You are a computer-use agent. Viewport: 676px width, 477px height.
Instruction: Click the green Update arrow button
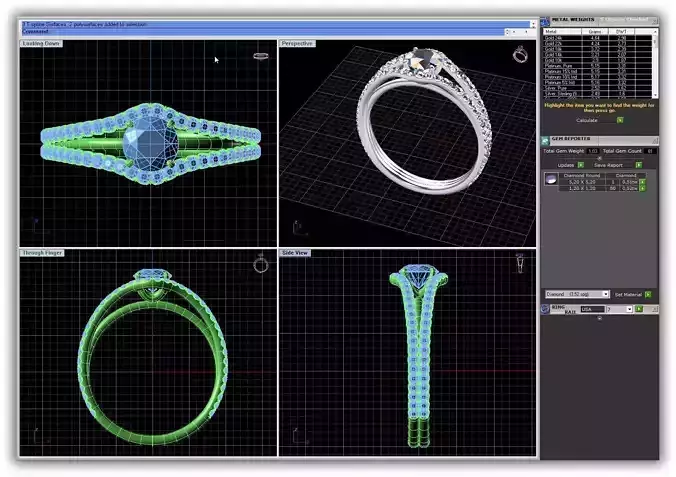[581, 165]
